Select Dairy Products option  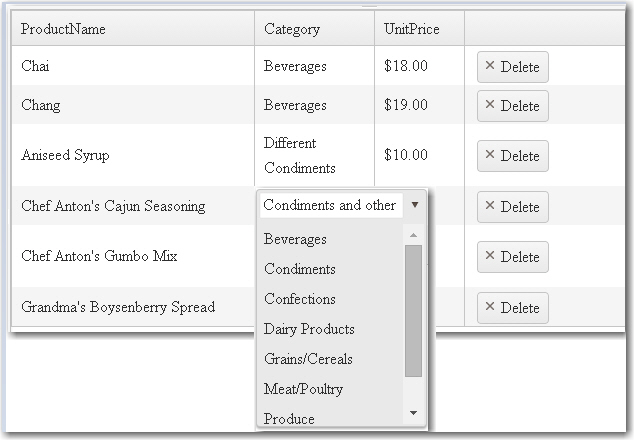pos(309,329)
